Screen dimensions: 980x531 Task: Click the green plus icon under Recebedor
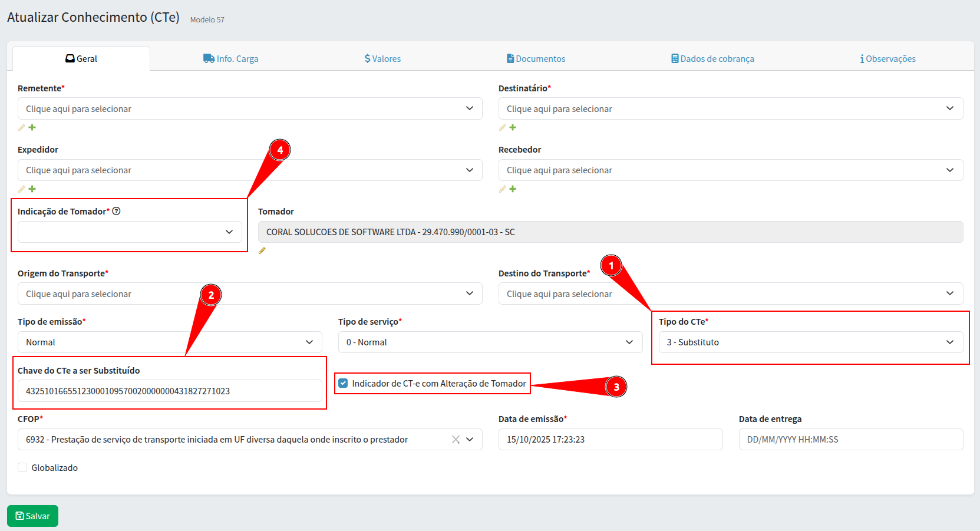coord(513,189)
